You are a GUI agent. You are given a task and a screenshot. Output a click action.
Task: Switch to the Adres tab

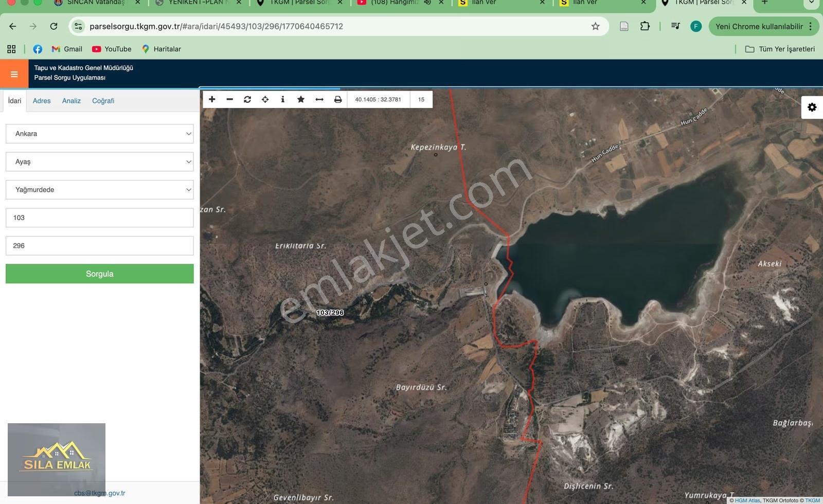tap(42, 101)
